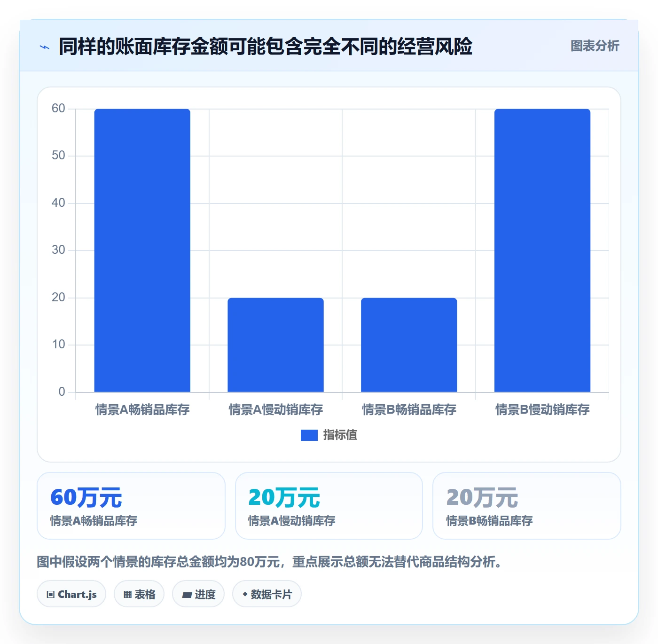Viewport: 658px width, 644px height.
Task: Click the y-axis value 20
Action: [58, 298]
